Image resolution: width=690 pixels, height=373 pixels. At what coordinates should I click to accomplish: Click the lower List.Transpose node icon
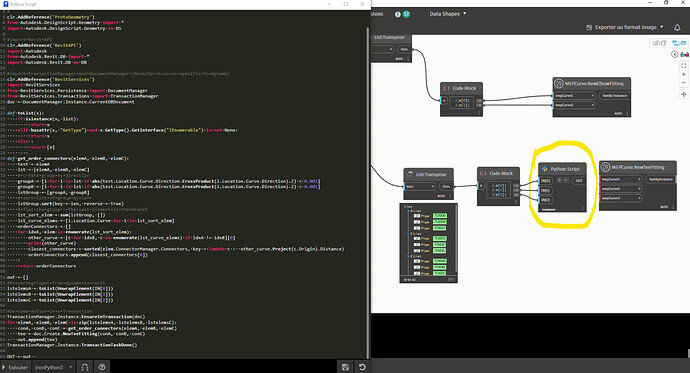pyautogui.click(x=411, y=174)
